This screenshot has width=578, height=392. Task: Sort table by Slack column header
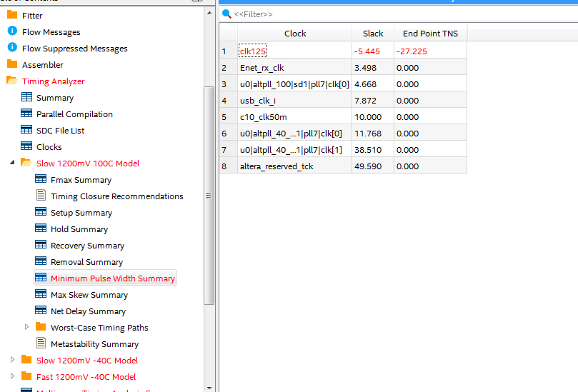(372, 34)
